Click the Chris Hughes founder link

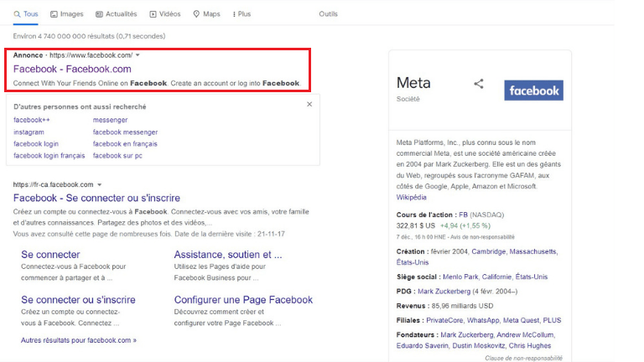pyautogui.click(x=530, y=345)
